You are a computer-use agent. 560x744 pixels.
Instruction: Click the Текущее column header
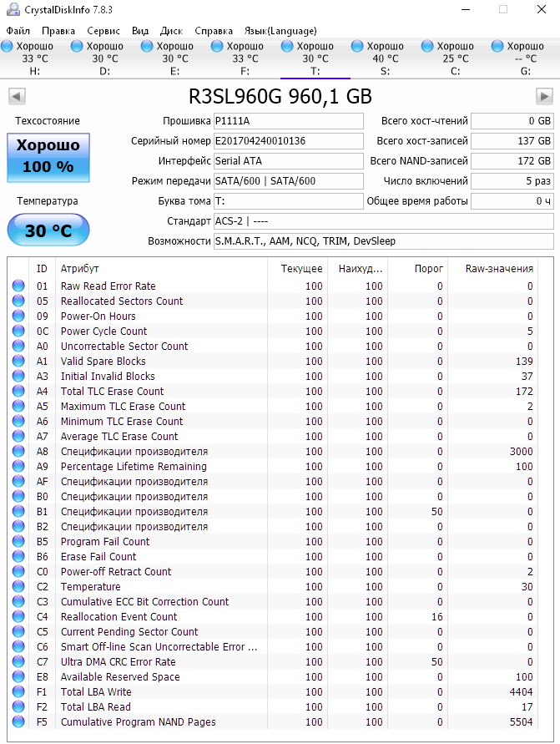click(x=298, y=269)
